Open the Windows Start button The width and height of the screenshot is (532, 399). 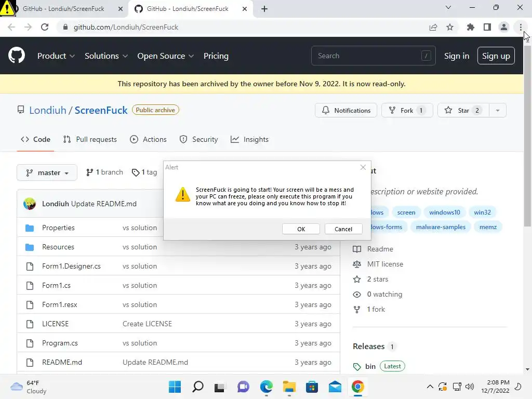pyautogui.click(x=175, y=387)
